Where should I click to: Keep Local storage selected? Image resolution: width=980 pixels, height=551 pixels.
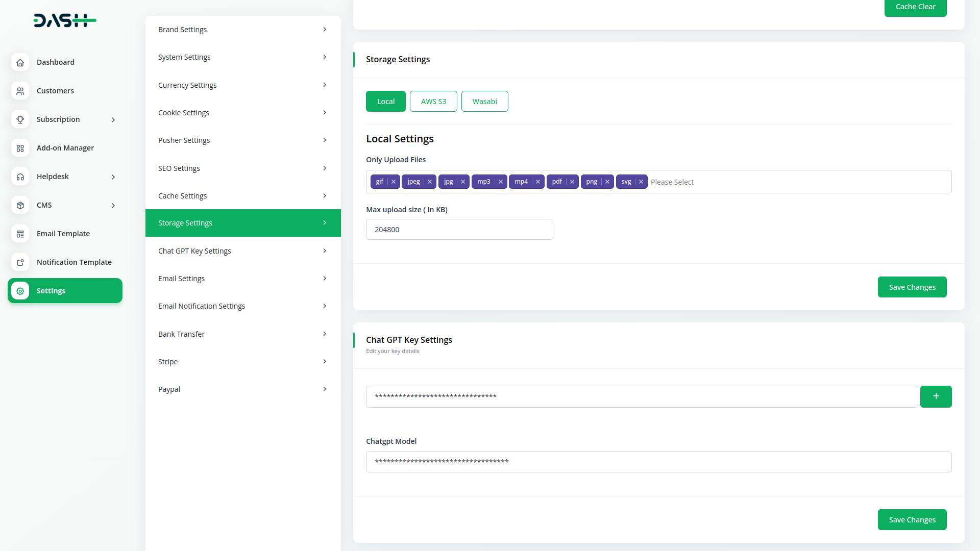click(385, 101)
